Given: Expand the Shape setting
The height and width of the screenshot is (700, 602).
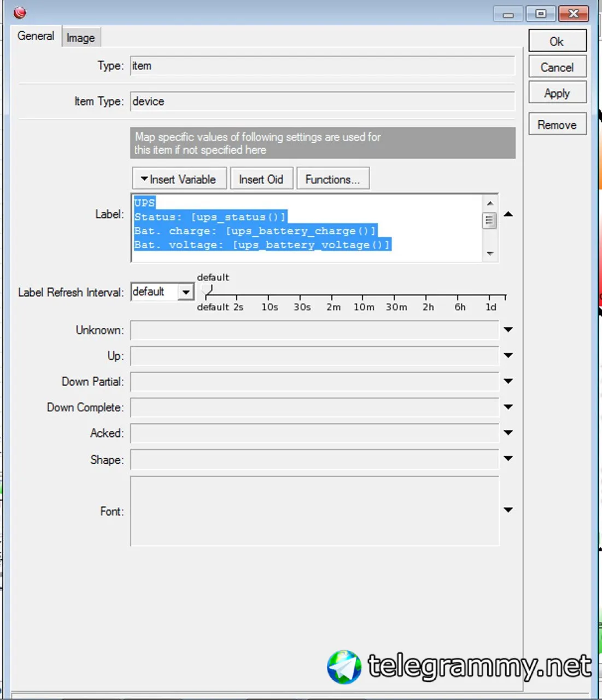Looking at the screenshot, I should pyautogui.click(x=508, y=458).
